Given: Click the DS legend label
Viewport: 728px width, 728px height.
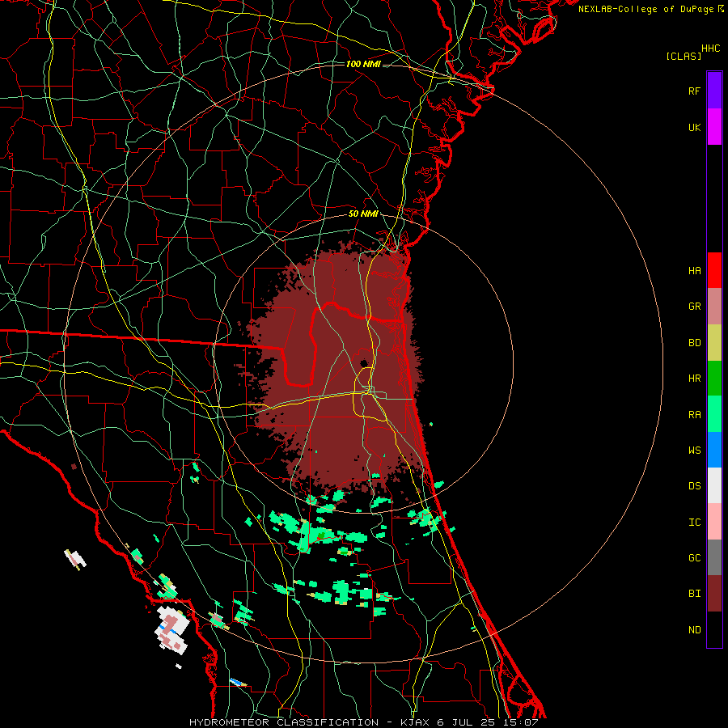Looking at the screenshot, I should (x=695, y=486).
